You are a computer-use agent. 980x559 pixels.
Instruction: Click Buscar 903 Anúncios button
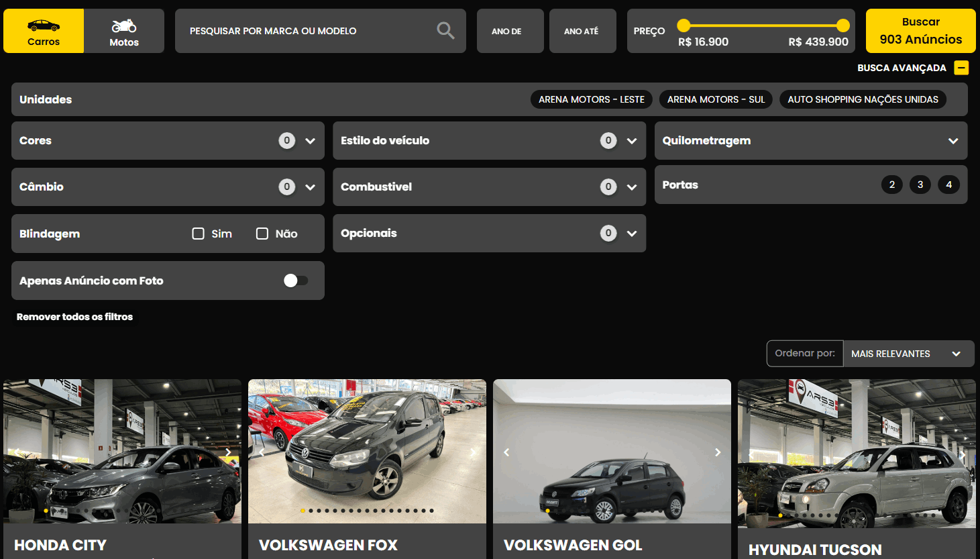tap(920, 31)
